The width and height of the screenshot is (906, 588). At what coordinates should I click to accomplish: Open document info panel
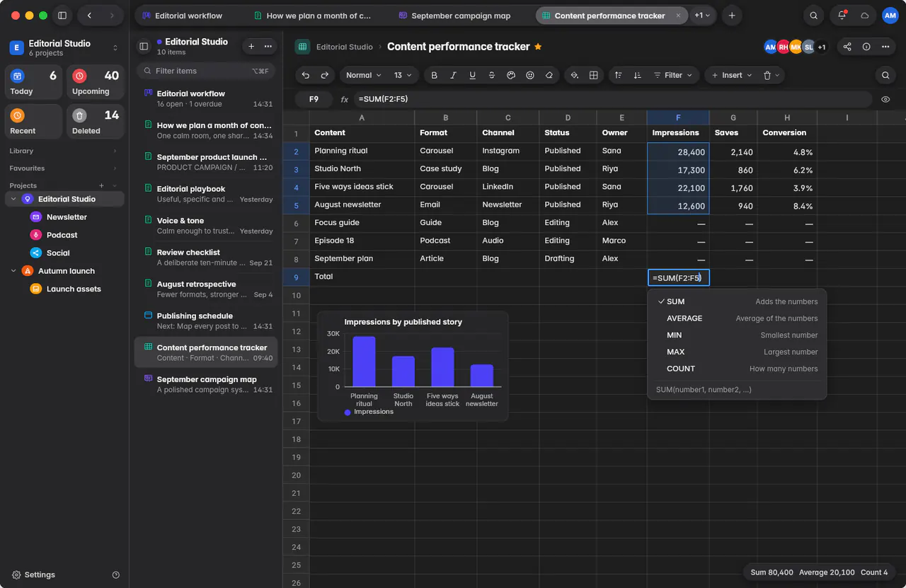(x=866, y=47)
